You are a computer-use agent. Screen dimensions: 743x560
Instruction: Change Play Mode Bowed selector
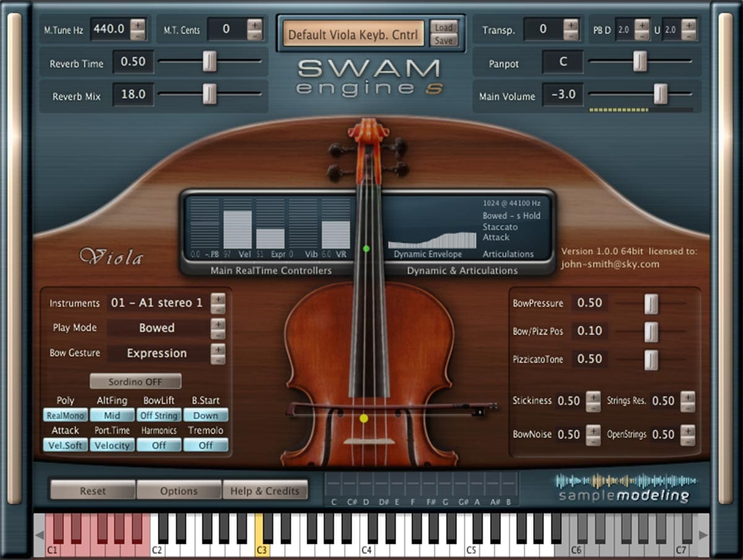[x=157, y=328]
